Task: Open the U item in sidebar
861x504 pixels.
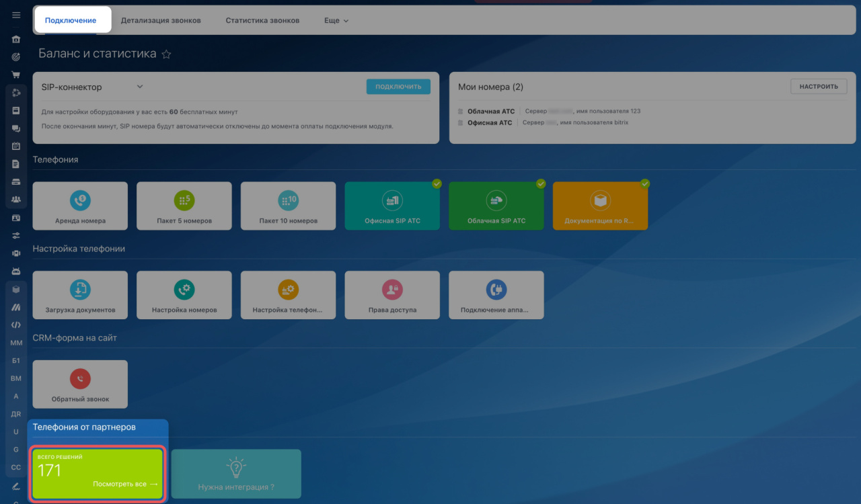Action: click(x=16, y=431)
